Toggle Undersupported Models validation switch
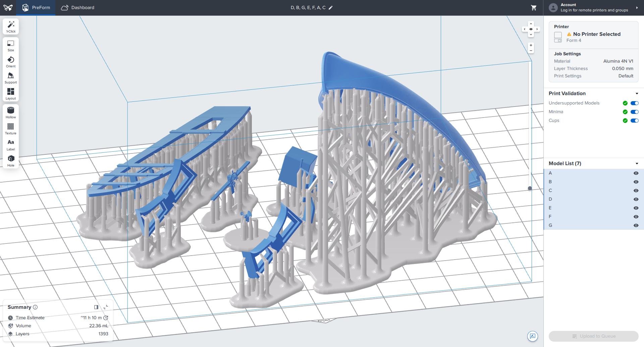 pos(634,103)
